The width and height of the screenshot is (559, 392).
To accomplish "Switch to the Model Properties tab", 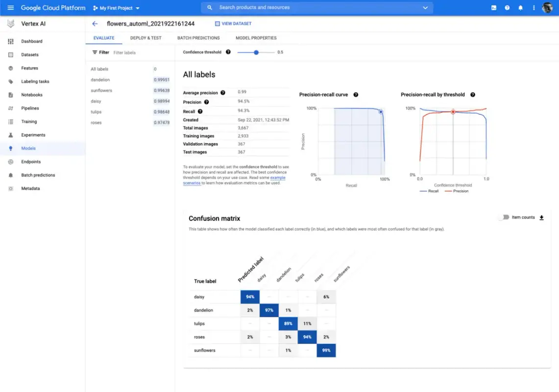I will coord(256,38).
